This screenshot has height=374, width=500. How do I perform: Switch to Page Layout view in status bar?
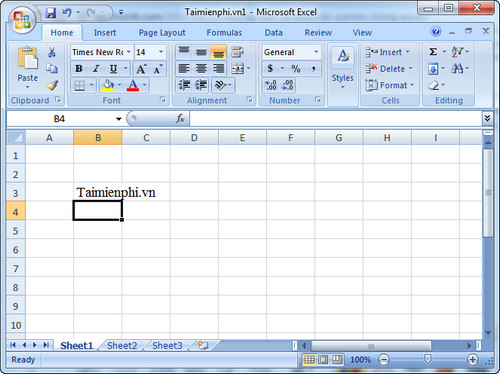[323, 360]
